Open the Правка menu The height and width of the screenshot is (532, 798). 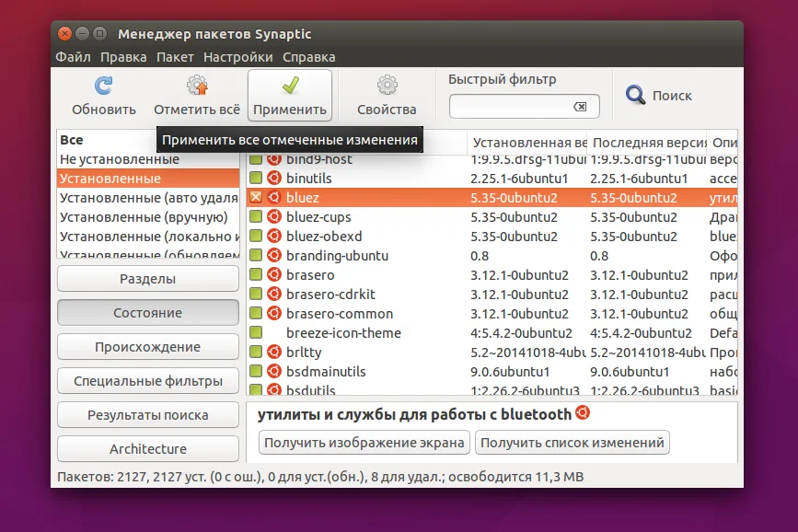pos(123,57)
